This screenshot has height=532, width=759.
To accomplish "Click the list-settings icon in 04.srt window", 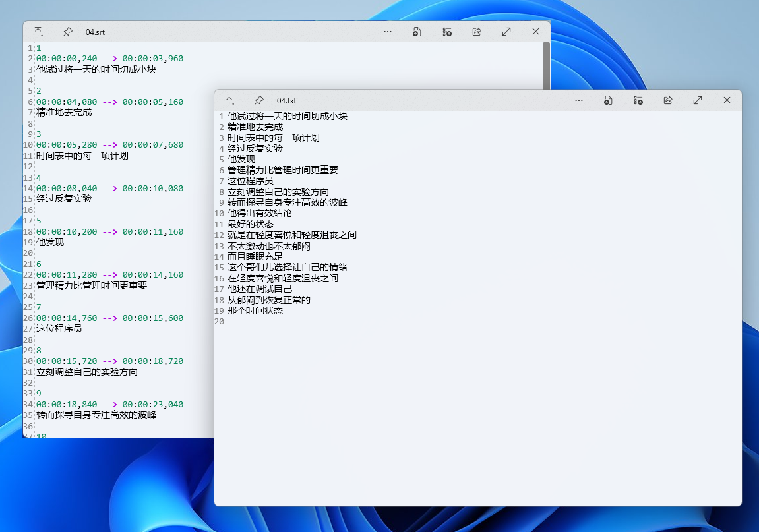I will tap(447, 32).
